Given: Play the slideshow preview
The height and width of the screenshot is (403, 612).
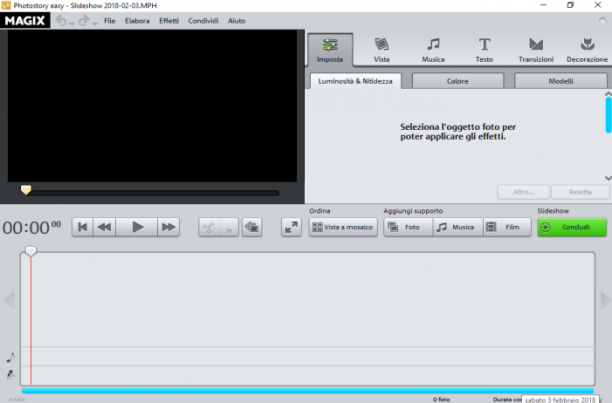Looking at the screenshot, I should pyautogui.click(x=137, y=227).
